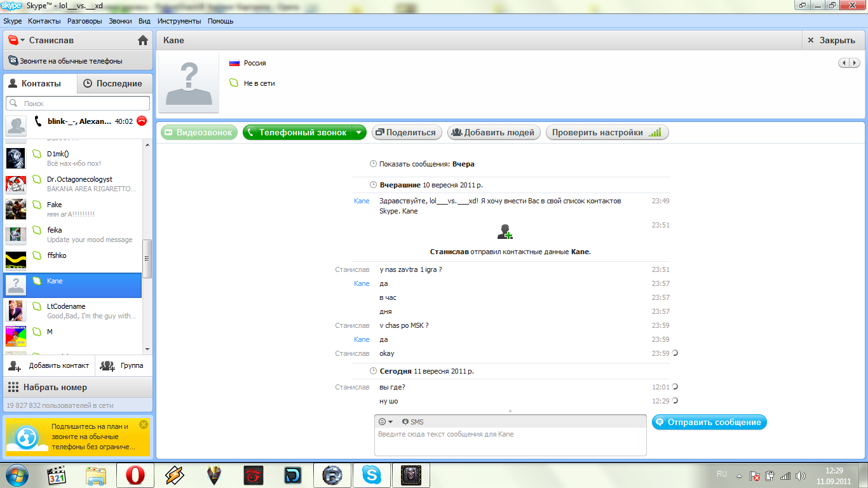Open Opera browser from taskbar
Viewport: 868px width, 488px height.
pos(135,475)
